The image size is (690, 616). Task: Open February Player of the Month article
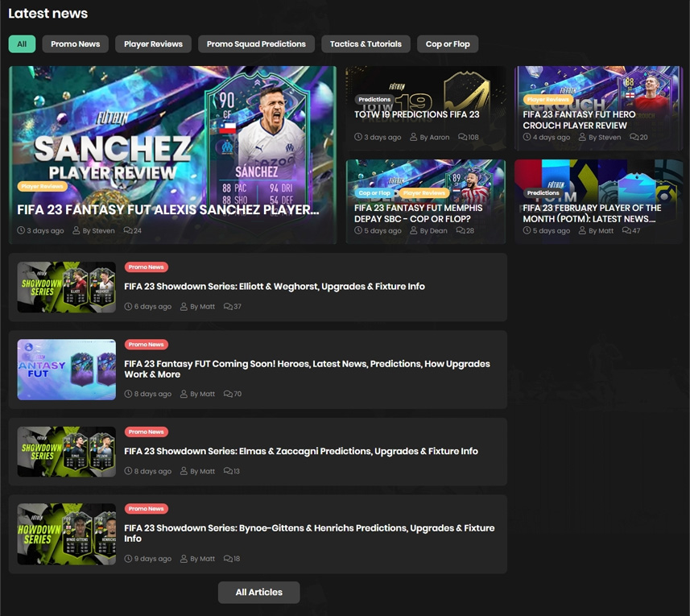coord(592,213)
